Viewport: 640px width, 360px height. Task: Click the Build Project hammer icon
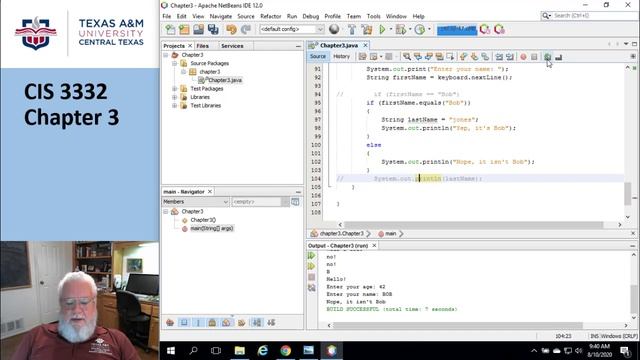[352, 29]
